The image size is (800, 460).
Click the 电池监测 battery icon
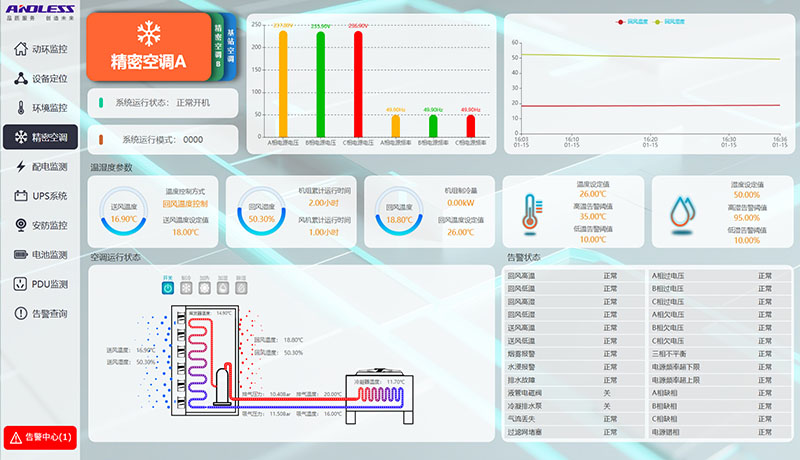pyautogui.click(x=22, y=255)
